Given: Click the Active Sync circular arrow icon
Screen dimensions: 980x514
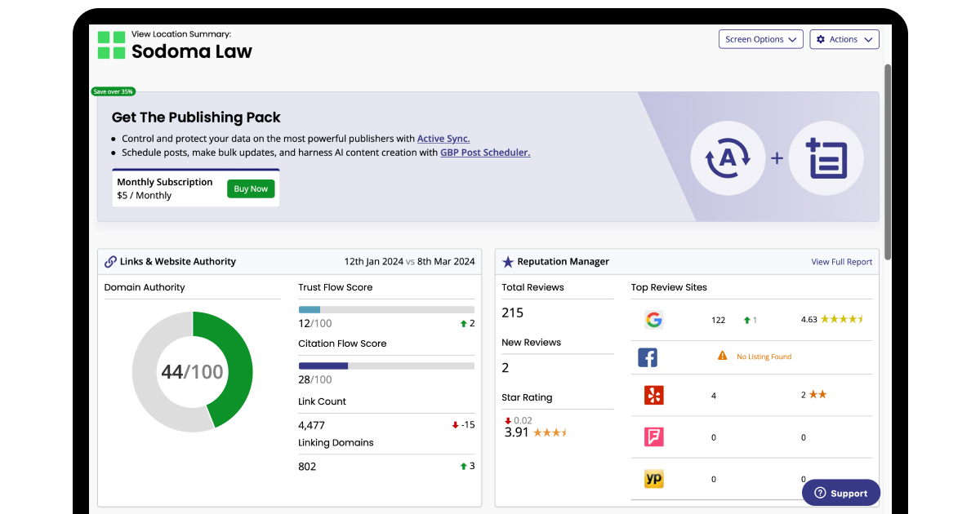Looking at the screenshot, I should click(x=728, y=158).
